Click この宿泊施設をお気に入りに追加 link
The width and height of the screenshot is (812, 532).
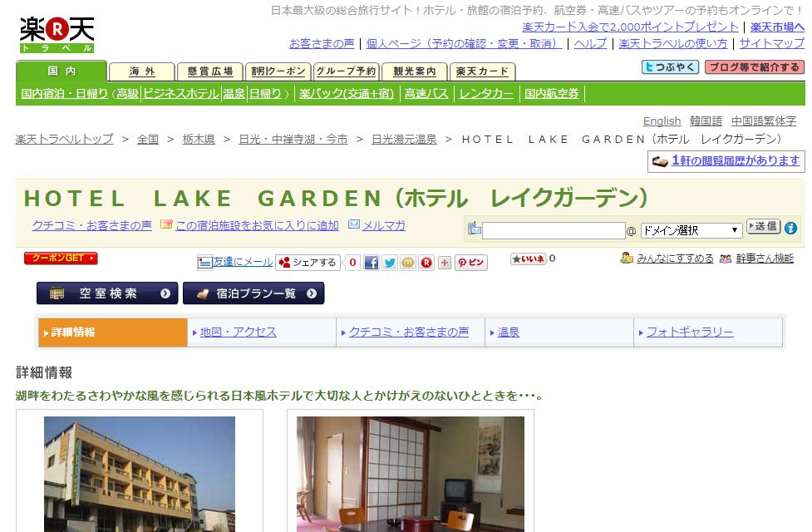[257, 225]
